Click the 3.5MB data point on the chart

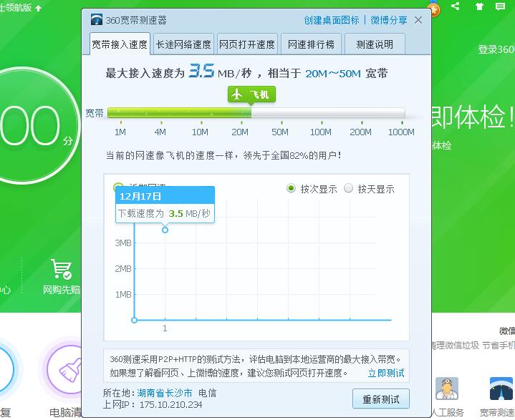click(x=165, y=230)
